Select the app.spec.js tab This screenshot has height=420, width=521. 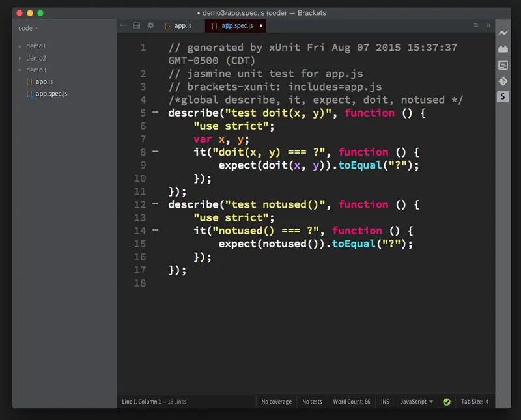[237, 25]
